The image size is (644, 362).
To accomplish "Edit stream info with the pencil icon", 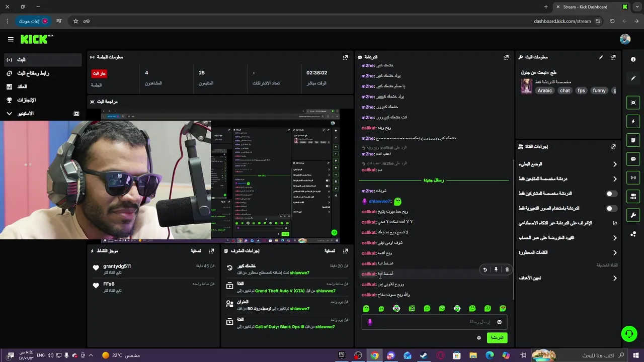I will click(601, 57).
